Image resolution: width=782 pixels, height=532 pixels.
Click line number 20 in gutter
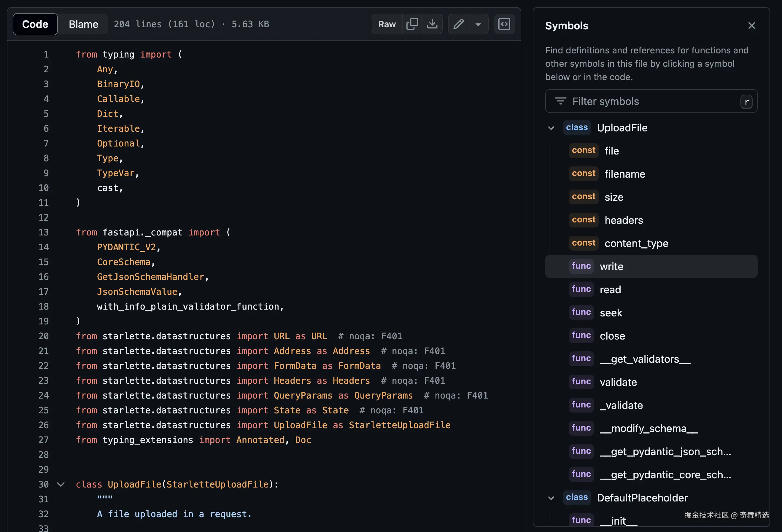(x=43, y=336)
